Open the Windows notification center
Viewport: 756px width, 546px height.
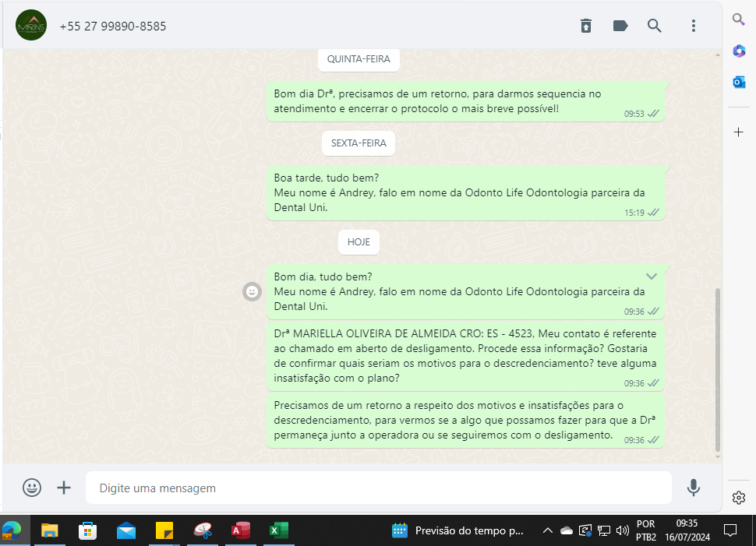click(730, 530)
